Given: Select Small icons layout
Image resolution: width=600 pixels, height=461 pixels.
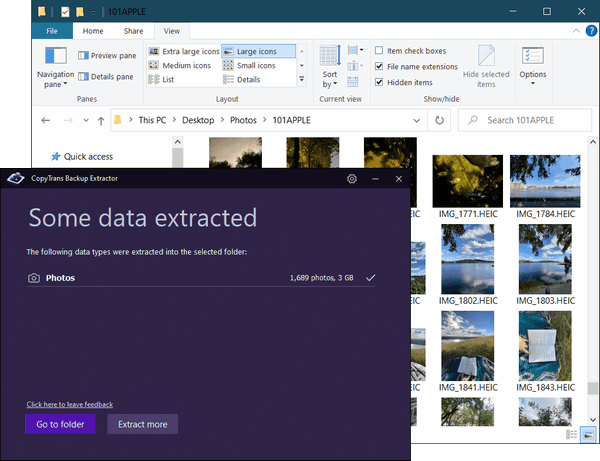Looking at the screenshot, I should point(249,65).
